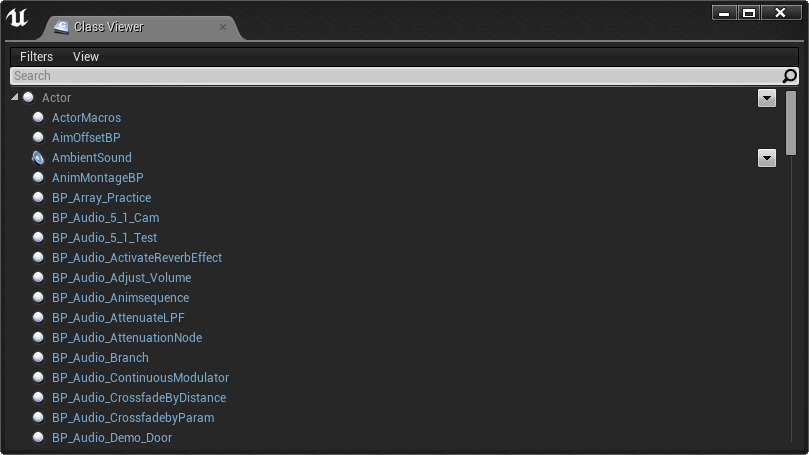The width and height of the screenshot is (809, 455).
Task: Maximize the Class Viewer window
Action: 749,12
